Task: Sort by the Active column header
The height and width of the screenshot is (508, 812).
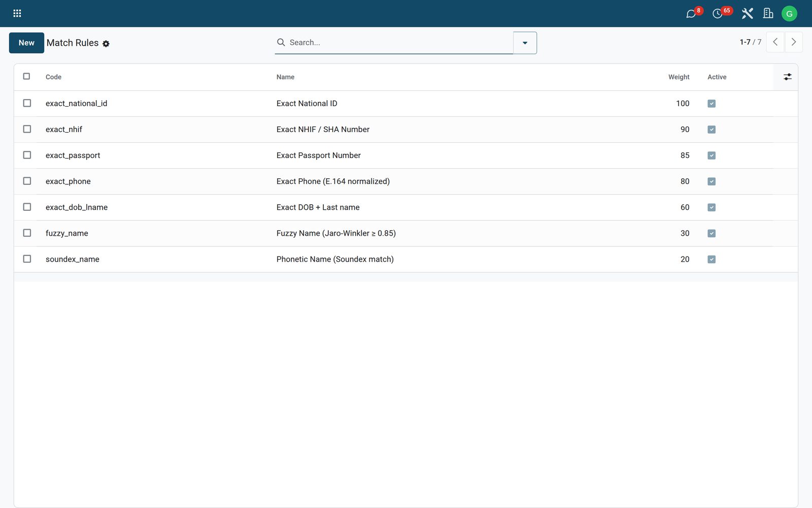Action: (x=717, y=77)
